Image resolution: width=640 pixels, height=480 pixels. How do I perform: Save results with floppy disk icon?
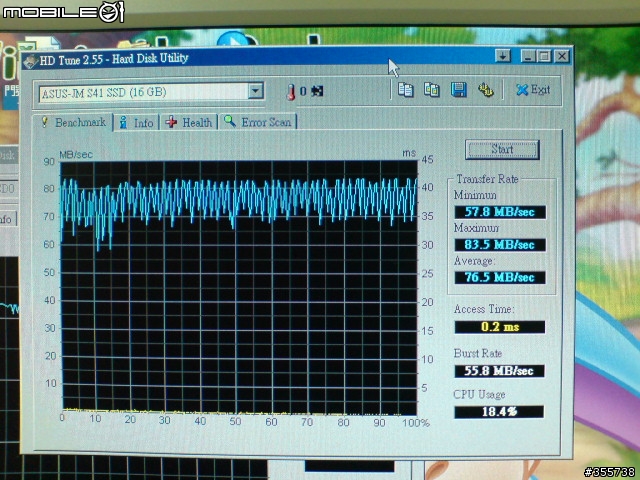[x=458, y=90]
